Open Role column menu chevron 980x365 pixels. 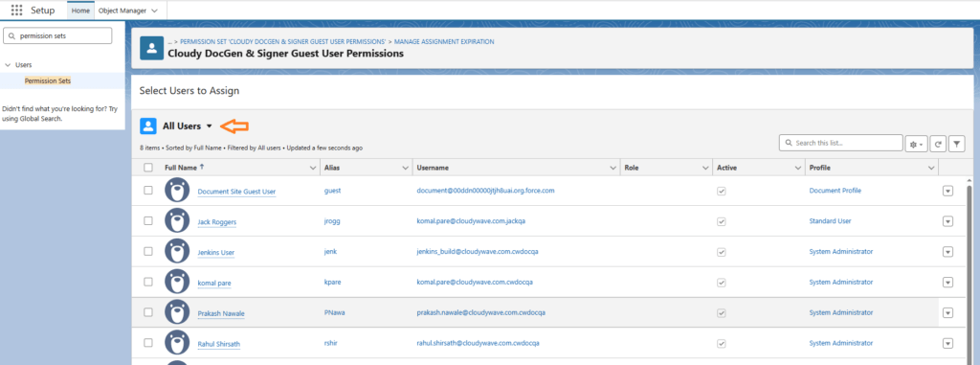point(705,168)
